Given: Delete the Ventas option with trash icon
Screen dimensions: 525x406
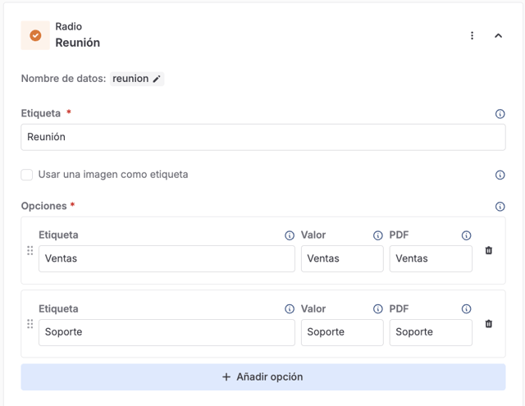Looking at the screenshot, I should 489,250.
